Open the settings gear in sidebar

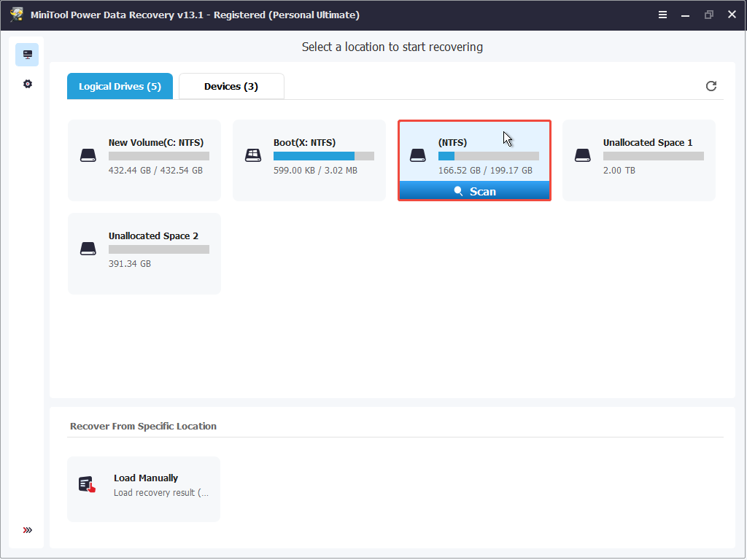(28, 85)
